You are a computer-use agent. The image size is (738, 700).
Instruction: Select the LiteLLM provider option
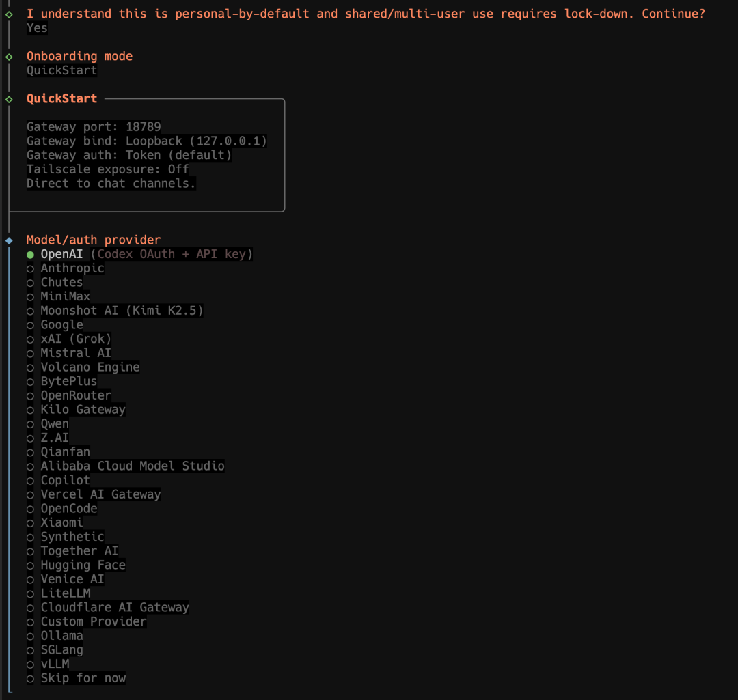coord(65,593)
